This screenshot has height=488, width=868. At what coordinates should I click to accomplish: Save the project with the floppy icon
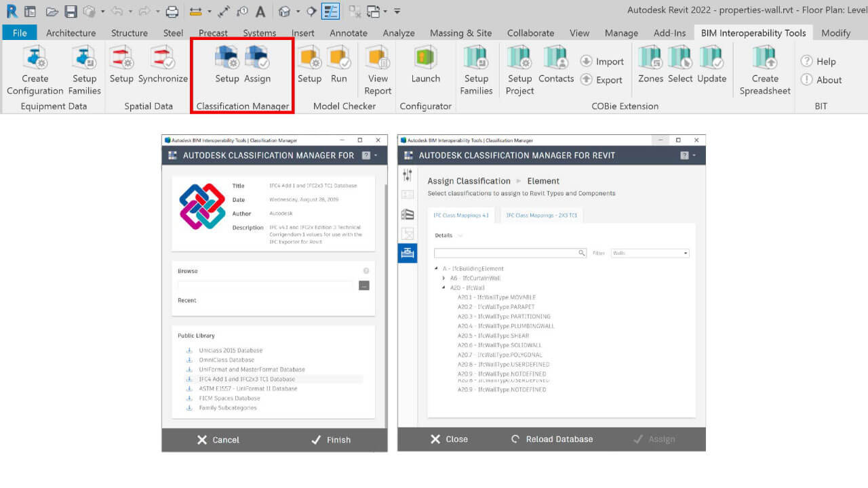71,12
